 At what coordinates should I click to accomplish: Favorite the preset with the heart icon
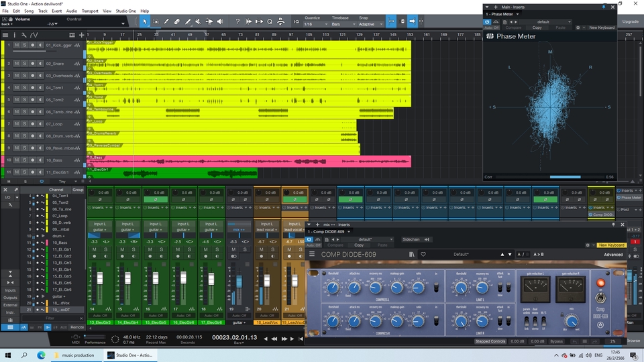tap(423, 255)
